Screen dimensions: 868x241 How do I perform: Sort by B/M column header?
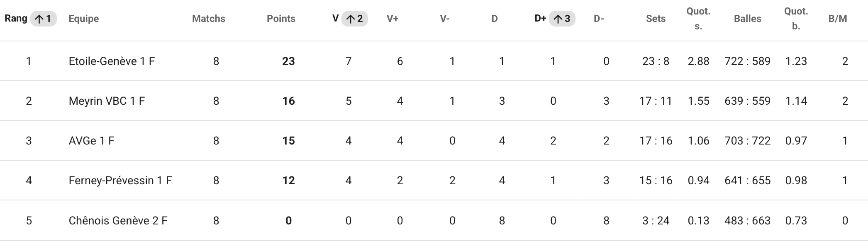(x=838, y=19)
